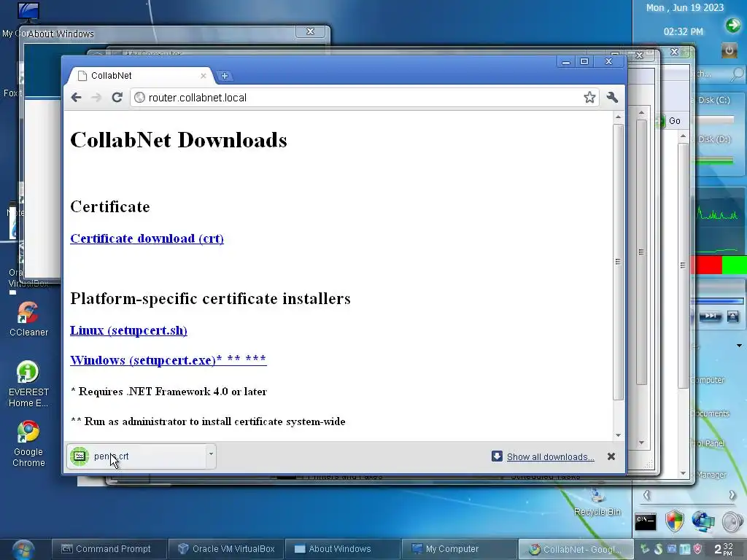The width and height of the screenshot is (747, 560).
Task: Reload the CollabNet page
Action: 117,98
